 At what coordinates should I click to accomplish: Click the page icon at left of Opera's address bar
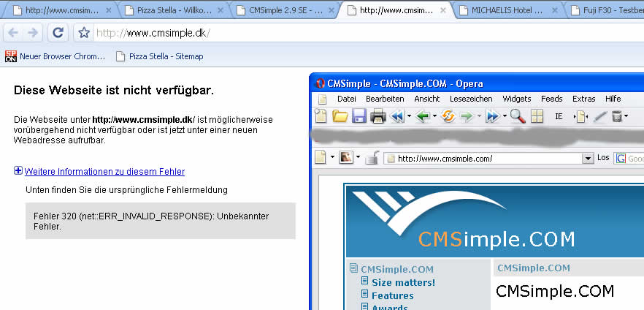point(321,157)
